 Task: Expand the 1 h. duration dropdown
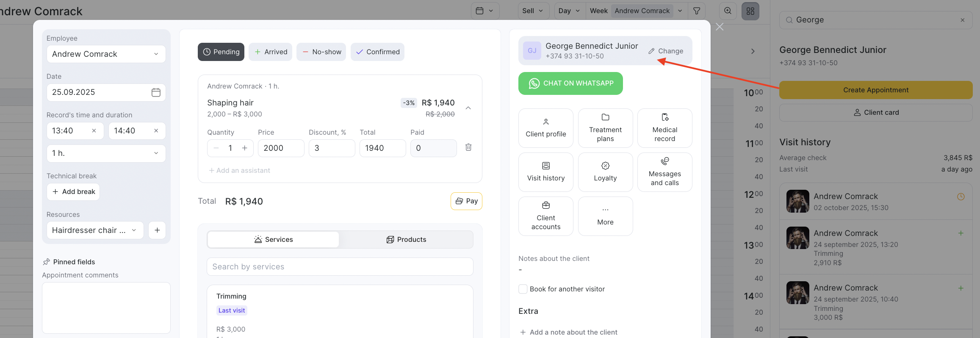(106, 153)
